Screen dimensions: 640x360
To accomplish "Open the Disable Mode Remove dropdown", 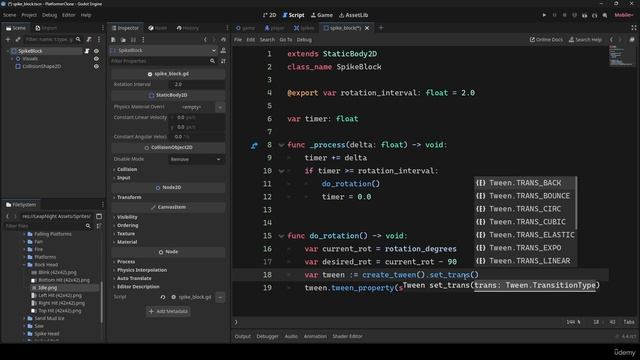I will click(196, 159).
